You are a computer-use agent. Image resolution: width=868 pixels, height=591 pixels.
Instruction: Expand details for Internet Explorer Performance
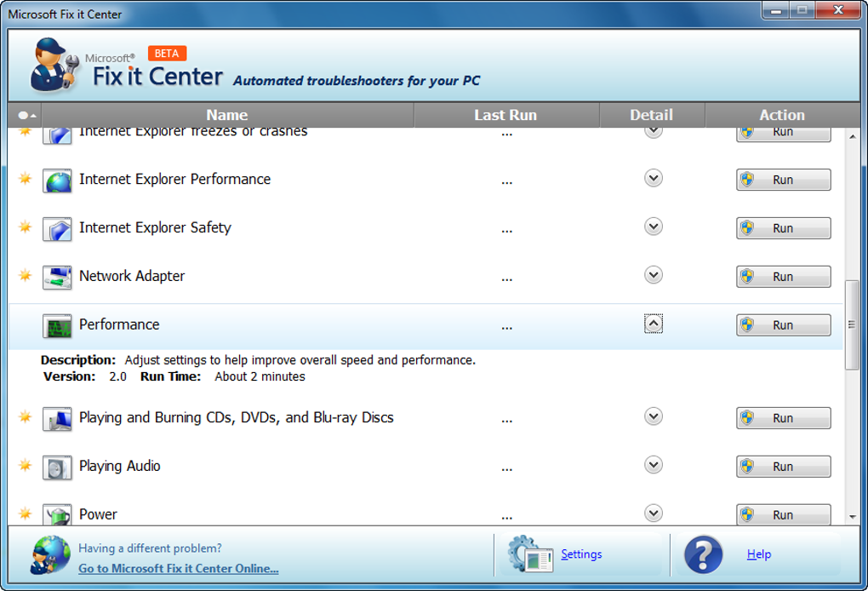click(x=654, y=178)
